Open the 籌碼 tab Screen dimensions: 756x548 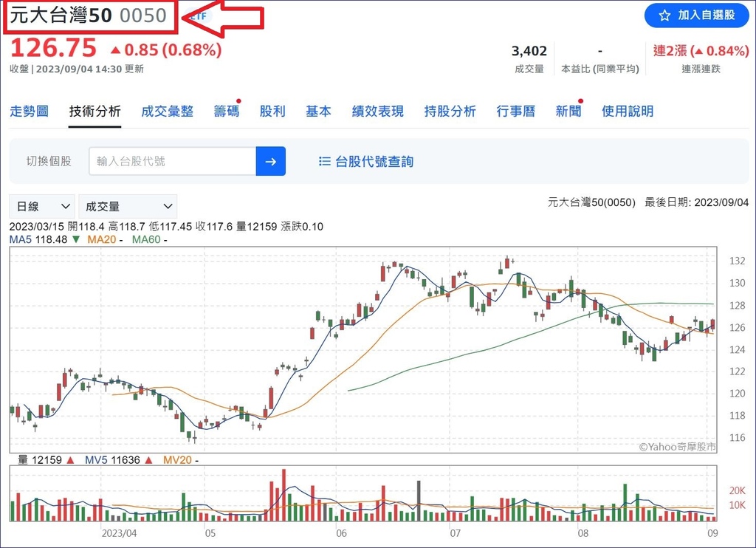(226, 112)
